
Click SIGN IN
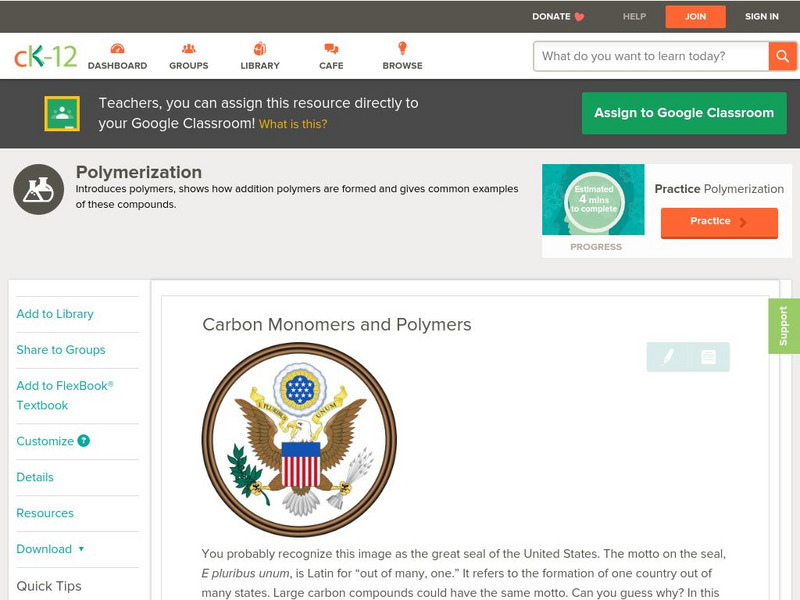(762, 17)
